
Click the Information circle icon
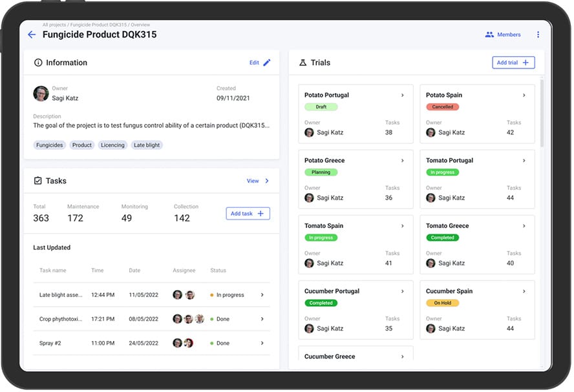click(x=38, y=63)
